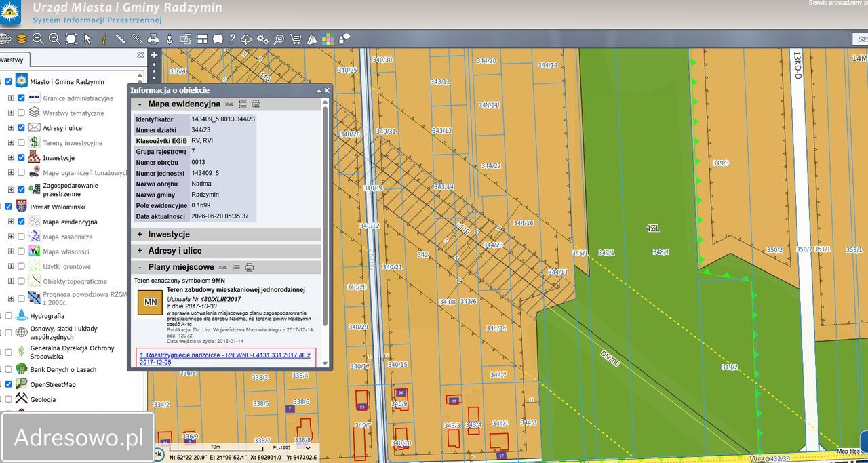Screen dimensions: 868x463
Task: Click the user speech bubble icon
Action: pos(344,39)
